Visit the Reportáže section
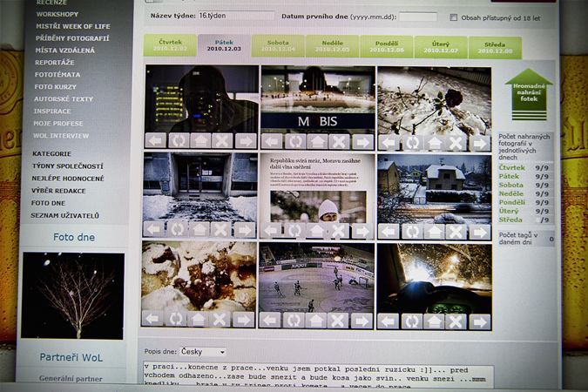 [55, 62]
